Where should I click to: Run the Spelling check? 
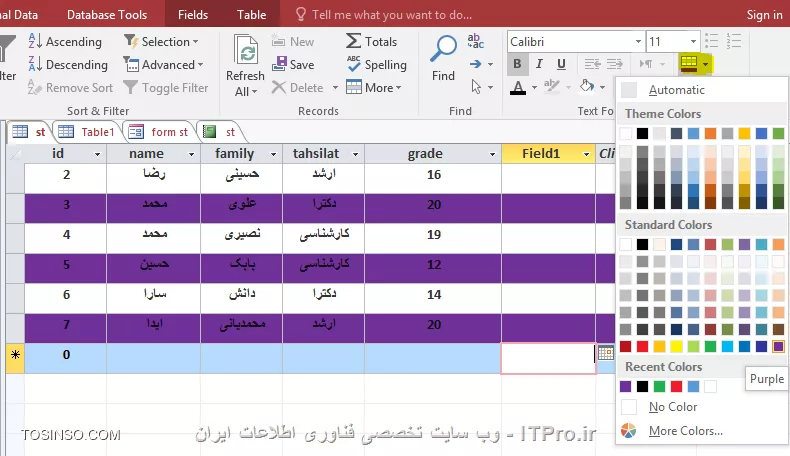[x=376, y=64]
